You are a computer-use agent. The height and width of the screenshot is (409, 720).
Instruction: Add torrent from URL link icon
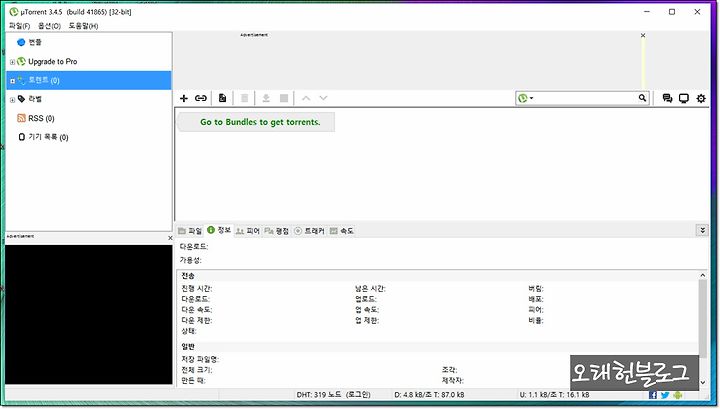click(x=201, y=98)
